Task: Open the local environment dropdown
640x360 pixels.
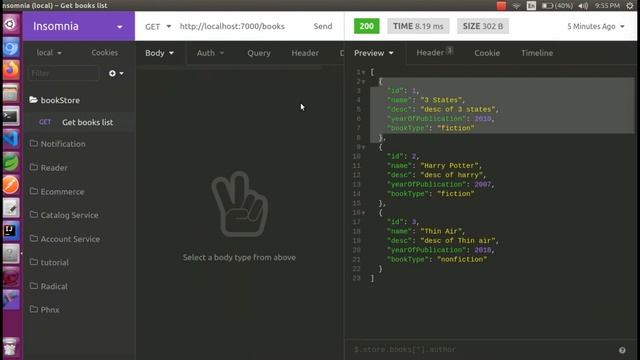Action: point(49,53)
